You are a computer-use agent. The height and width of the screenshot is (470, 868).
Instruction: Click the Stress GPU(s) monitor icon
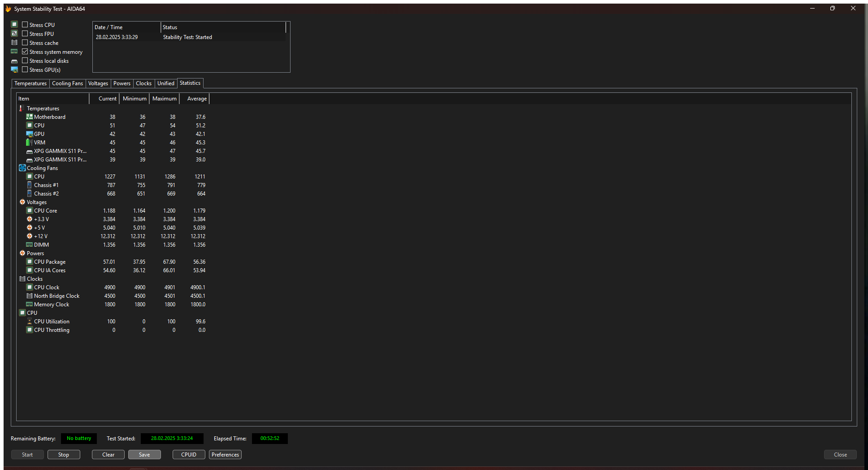[x=14, y=70]
